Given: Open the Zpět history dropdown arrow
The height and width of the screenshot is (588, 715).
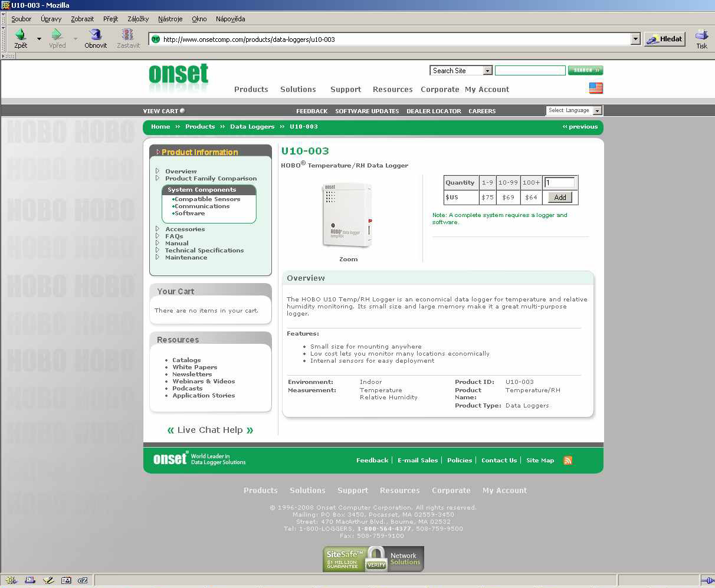Looking at the screenshot, I should pyautogui.click(x=39, y=39).
